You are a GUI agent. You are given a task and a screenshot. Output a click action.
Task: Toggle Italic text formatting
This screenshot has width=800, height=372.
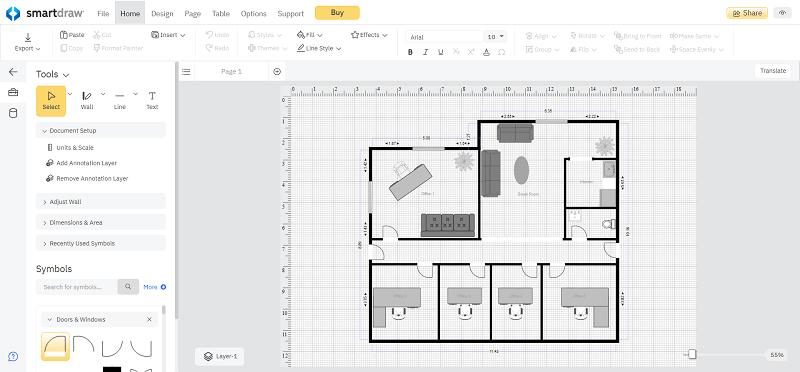click(x=425, y=52)
